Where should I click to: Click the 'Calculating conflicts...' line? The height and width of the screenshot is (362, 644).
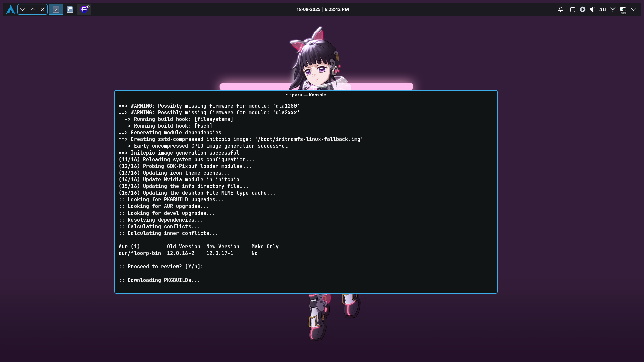pyautogui.click(x=159, y=227)
